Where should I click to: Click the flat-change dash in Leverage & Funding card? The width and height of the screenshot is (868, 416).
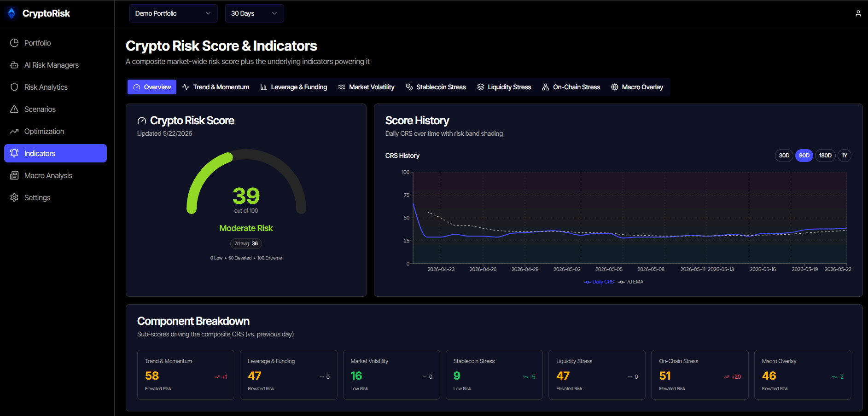tap(322, 377)
